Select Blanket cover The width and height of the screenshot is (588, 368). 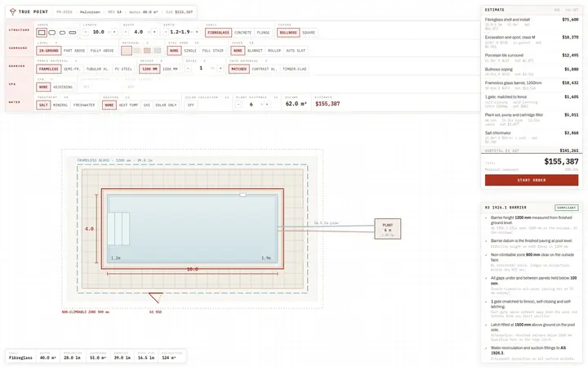(x=255, y=51)
